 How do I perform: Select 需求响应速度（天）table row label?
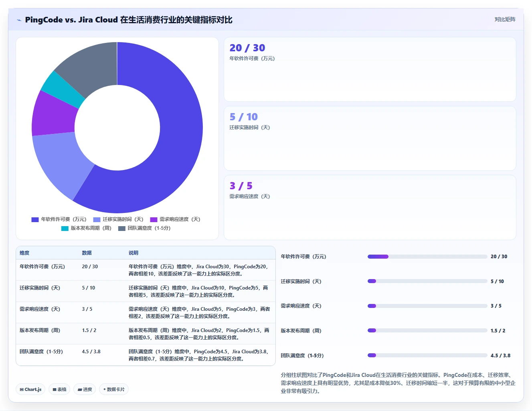pos(40,309)
